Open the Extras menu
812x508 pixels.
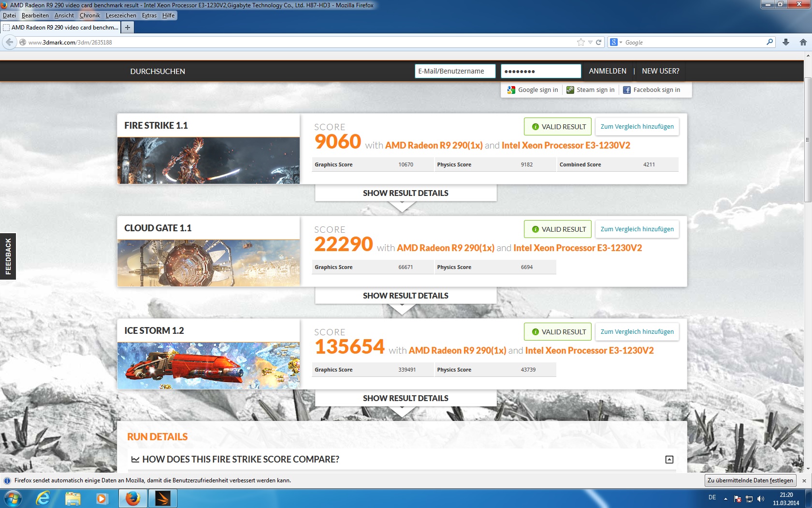pyautogui.click(x=149, y=15)
